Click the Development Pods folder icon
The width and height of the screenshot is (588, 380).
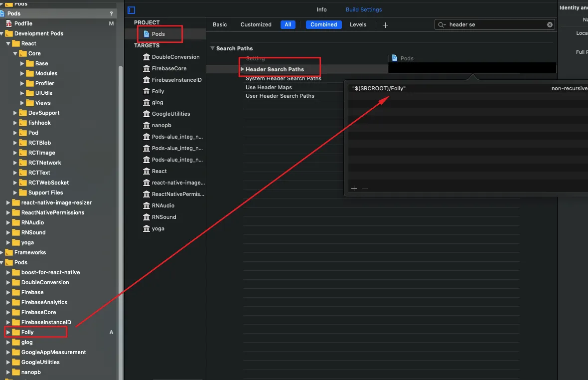[8, 33]
